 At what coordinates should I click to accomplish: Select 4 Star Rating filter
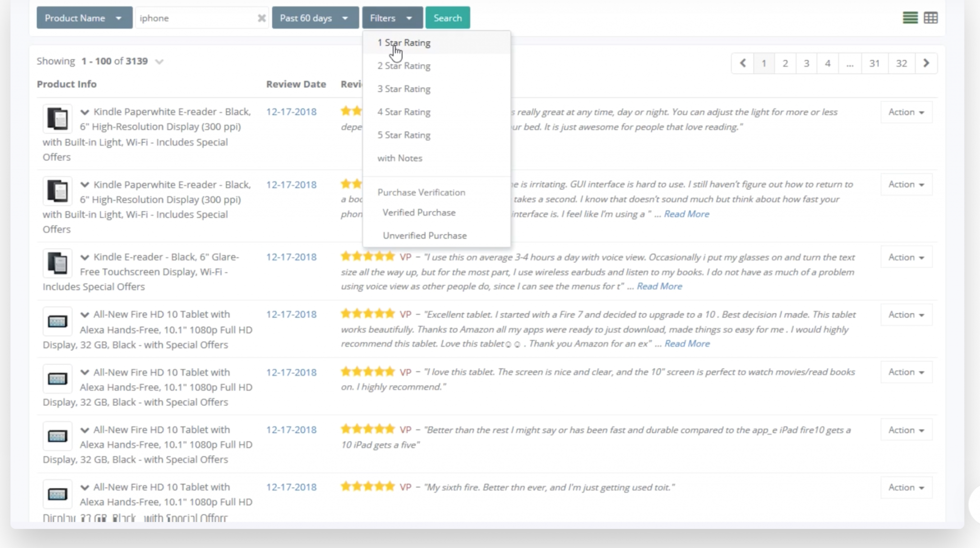pyautogui.click(x=436, y=112)
